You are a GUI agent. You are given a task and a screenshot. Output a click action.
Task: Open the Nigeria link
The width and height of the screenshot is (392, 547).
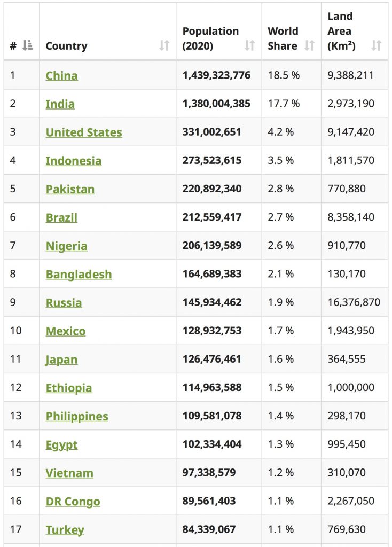pos(66,246)
